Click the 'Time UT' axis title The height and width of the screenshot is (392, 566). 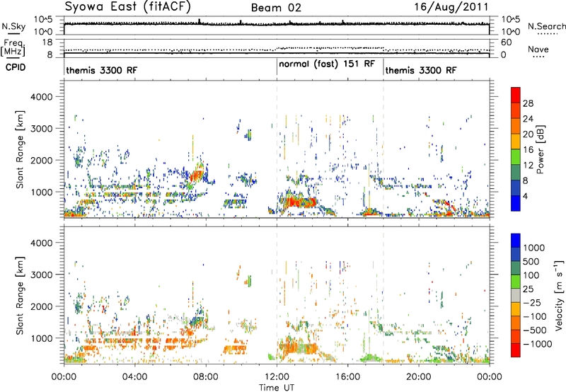tap(277, 388)
